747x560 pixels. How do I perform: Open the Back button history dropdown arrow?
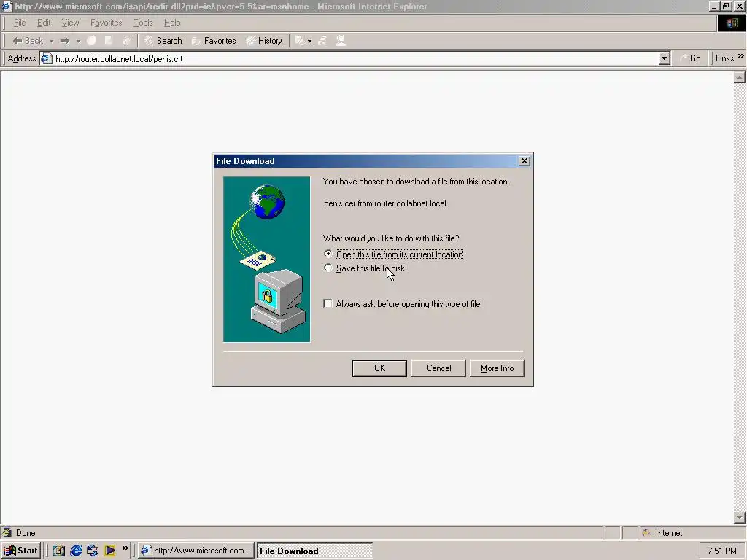click(51, 41)
